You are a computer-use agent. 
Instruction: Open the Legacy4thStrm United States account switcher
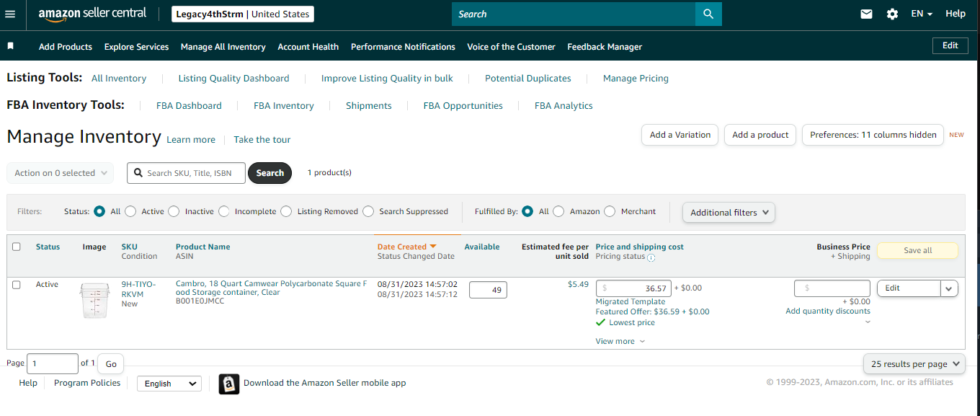click(243, 14)
